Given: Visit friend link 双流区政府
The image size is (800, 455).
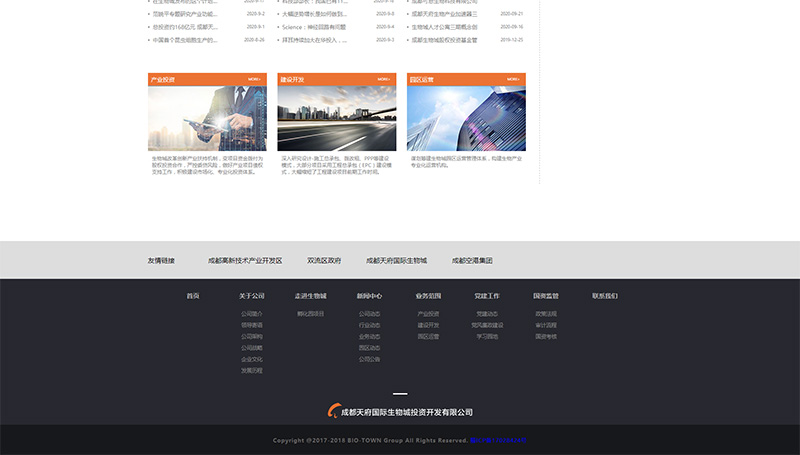Looking at the screenshot, I should point(324,261).
